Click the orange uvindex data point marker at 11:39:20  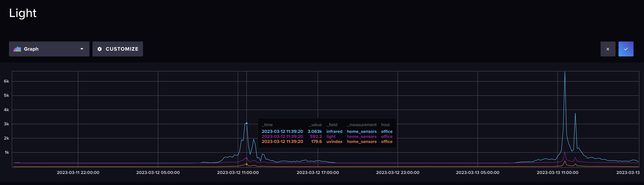[247, 164]
